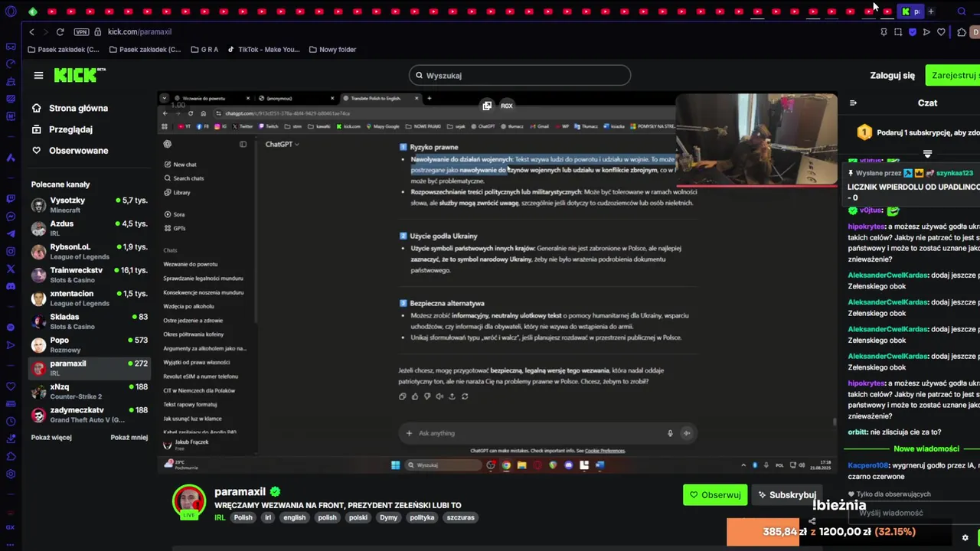Image resolution: width=980 pixels, height=551 pixels.
Task: Select the polityka stream tag
Action: pyautogui.click(x=422, y=517)
